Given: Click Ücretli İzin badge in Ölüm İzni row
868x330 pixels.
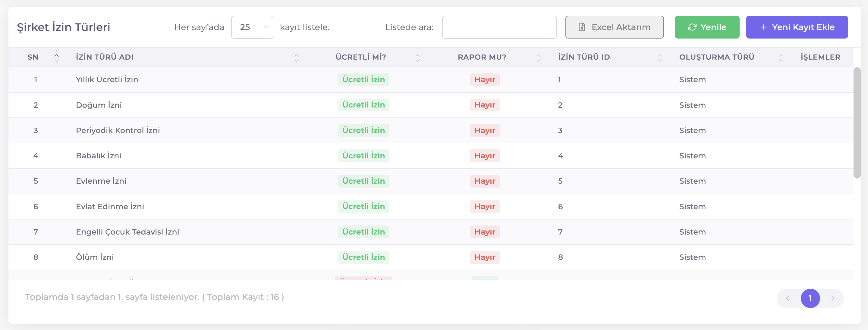Looking at the screenshot, I should (x=363, y=257).
